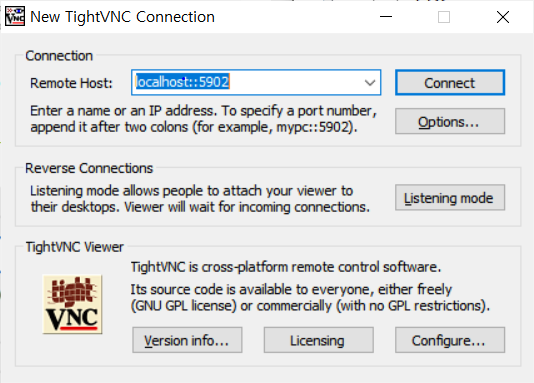Screen dimensions: 534x383
Task: Open connection Options dialog
Action: point(450,121)
